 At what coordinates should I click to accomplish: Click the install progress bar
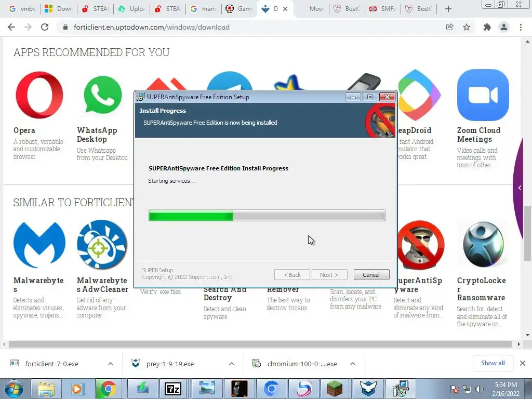(x=267, y=216)
